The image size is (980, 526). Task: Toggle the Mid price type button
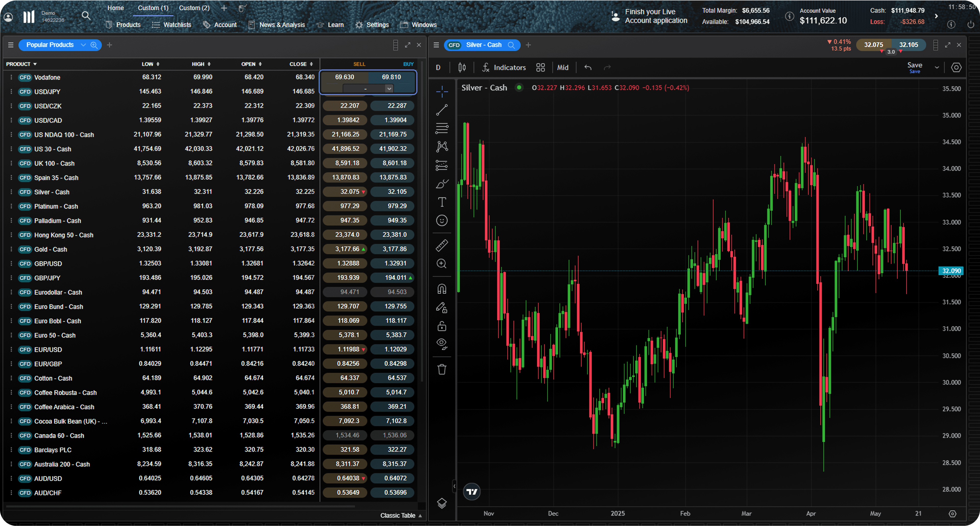click(563, 67)
